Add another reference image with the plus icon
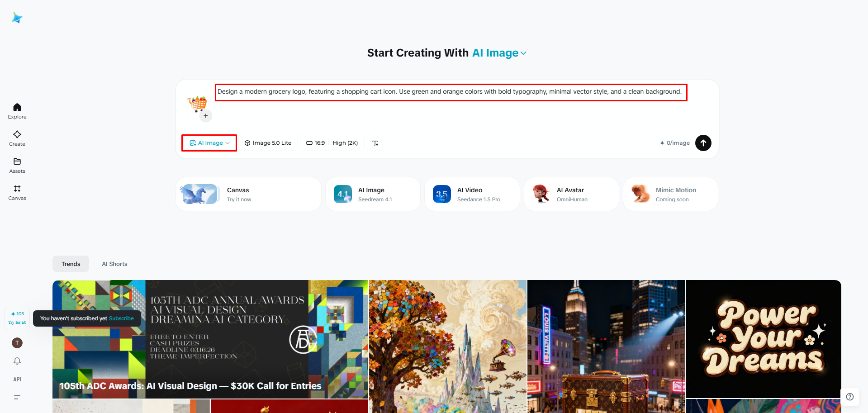This screenshot has width=868, height=413. point(206,116)
